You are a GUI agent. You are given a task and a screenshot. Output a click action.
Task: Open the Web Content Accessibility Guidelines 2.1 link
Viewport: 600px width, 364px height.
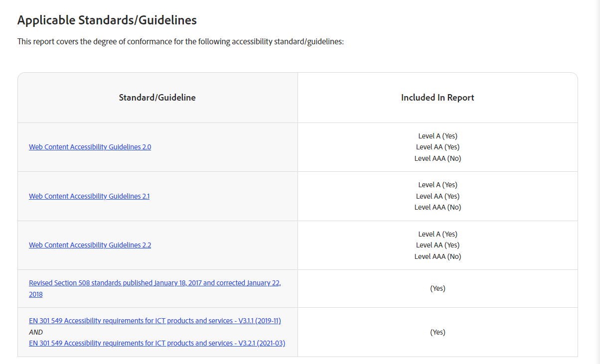89,196
